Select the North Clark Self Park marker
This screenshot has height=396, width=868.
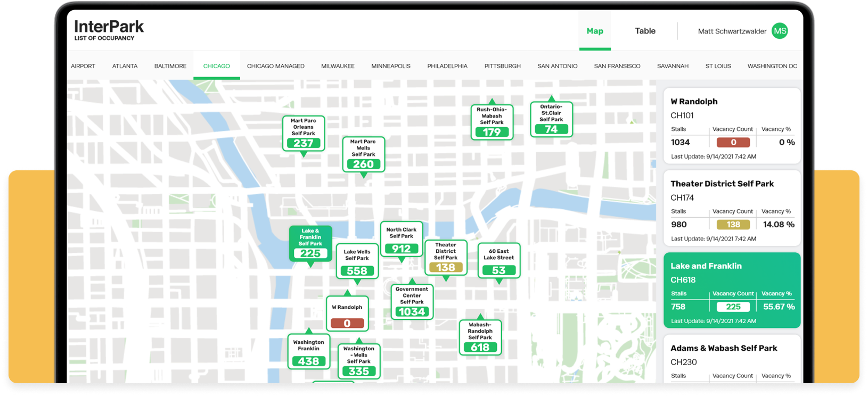pyautogui.click(x=402, y=240)
